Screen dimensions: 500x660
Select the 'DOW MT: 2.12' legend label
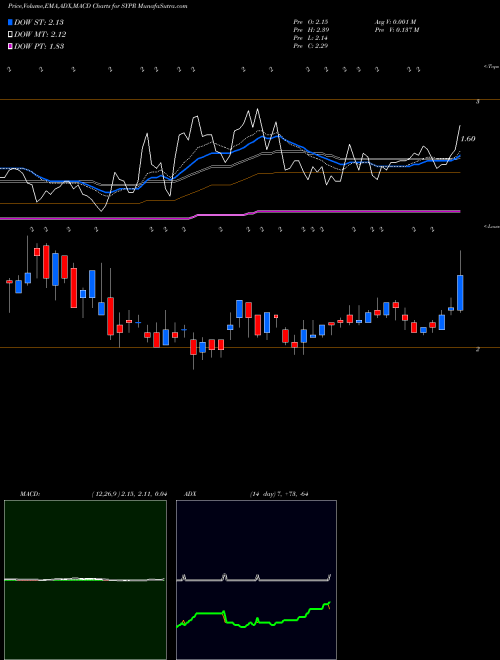[40, 35]
